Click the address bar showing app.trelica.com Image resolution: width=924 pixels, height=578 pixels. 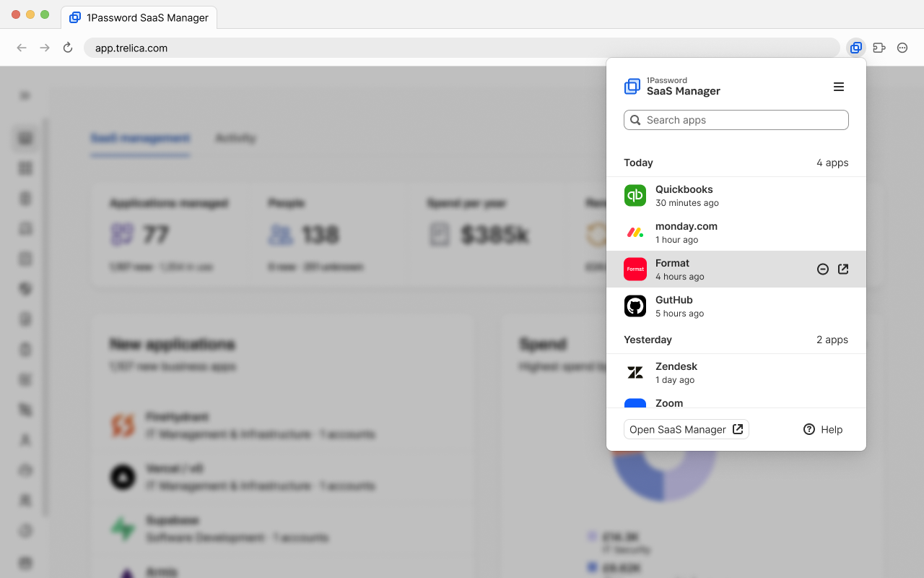click(462, 48)
